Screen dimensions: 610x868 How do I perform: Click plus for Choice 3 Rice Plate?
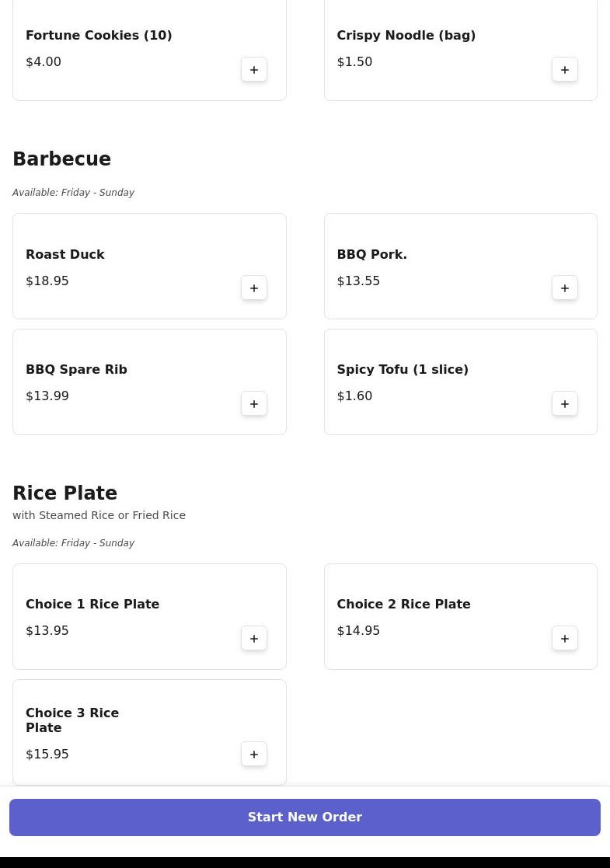tap(254, 755)
